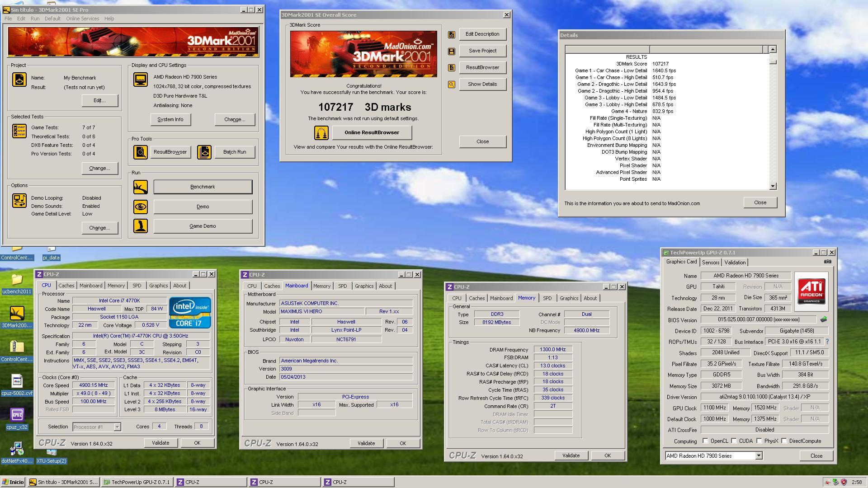Screen dimensions: 868x488
Task: Click the GPU-Z screenshot camera icon
Action: click(x=827, y=262)
